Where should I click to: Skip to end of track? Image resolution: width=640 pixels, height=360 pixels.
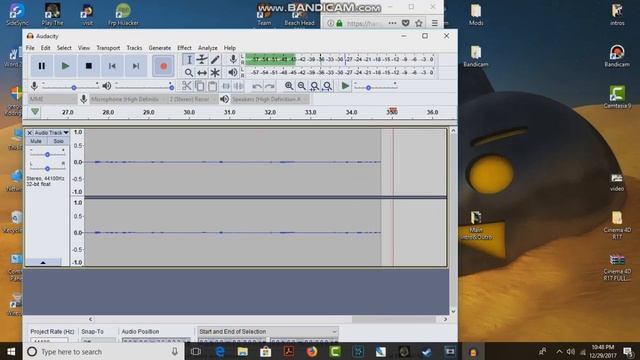tap(136, 66)
